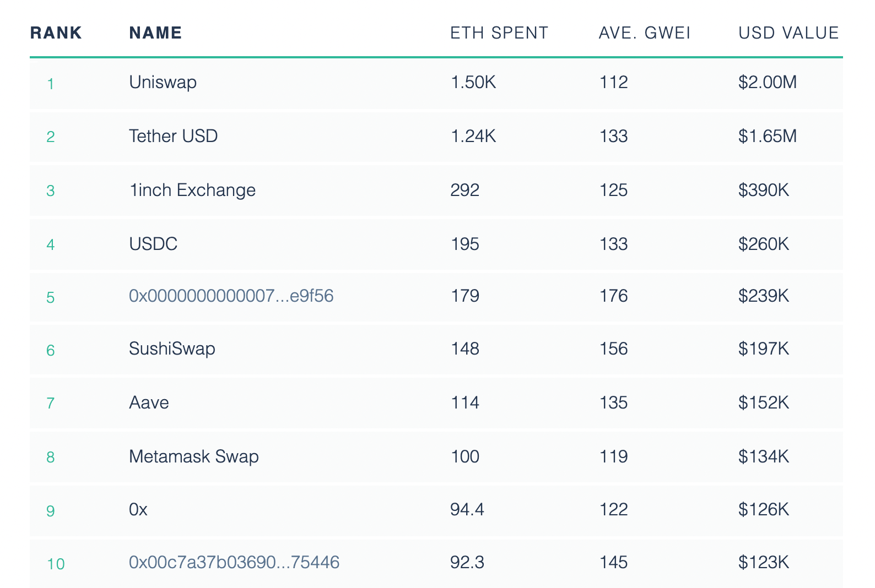
Task: Click the 122 average gwei value
Action: coord(613,510)
